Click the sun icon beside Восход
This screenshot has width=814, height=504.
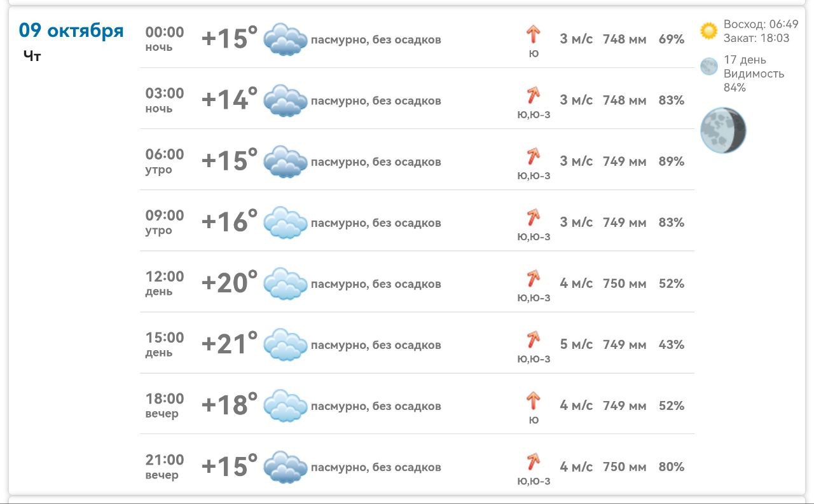[x=708, y=31]
